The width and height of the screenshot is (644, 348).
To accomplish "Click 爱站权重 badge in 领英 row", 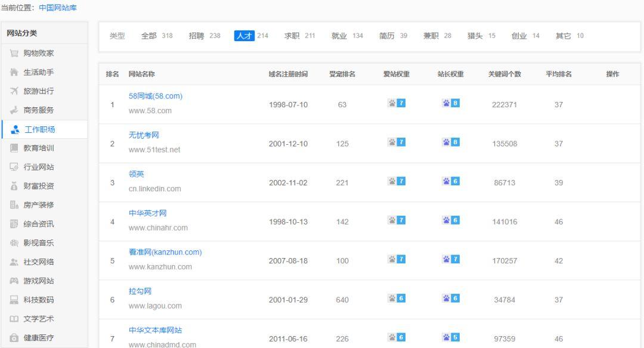I will point(397,181).
